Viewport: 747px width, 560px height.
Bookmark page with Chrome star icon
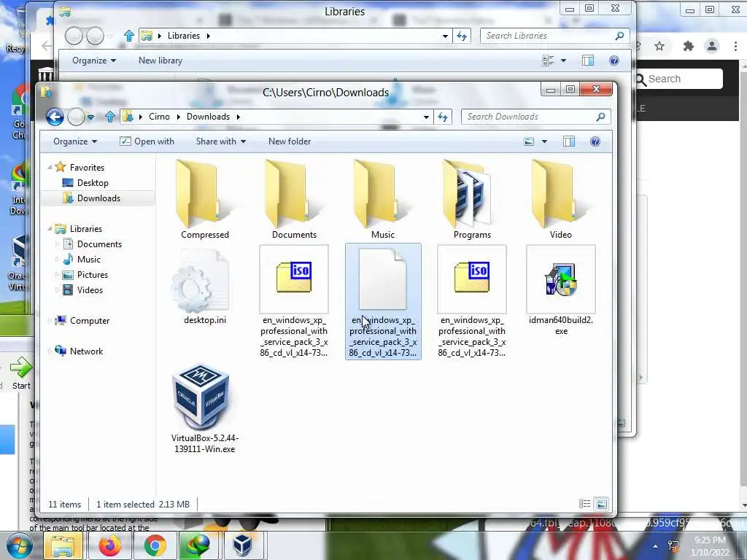[659, 46]
